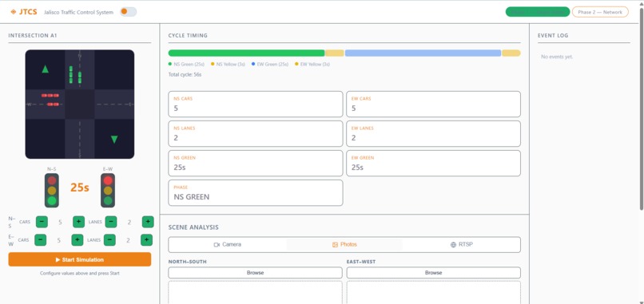Select the Photos tab
The width and height of the screenshot is (644, 304).
pyautogui.click(x=344, y=244)
